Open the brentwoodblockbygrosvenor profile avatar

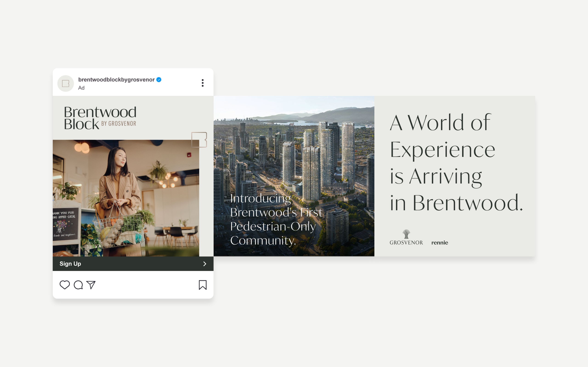[x=66, y=83]
